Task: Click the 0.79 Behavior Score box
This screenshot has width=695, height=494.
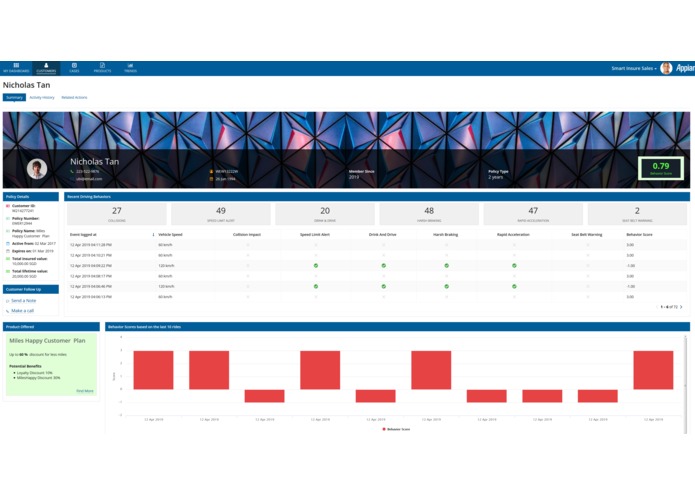Action: [660, 168]
